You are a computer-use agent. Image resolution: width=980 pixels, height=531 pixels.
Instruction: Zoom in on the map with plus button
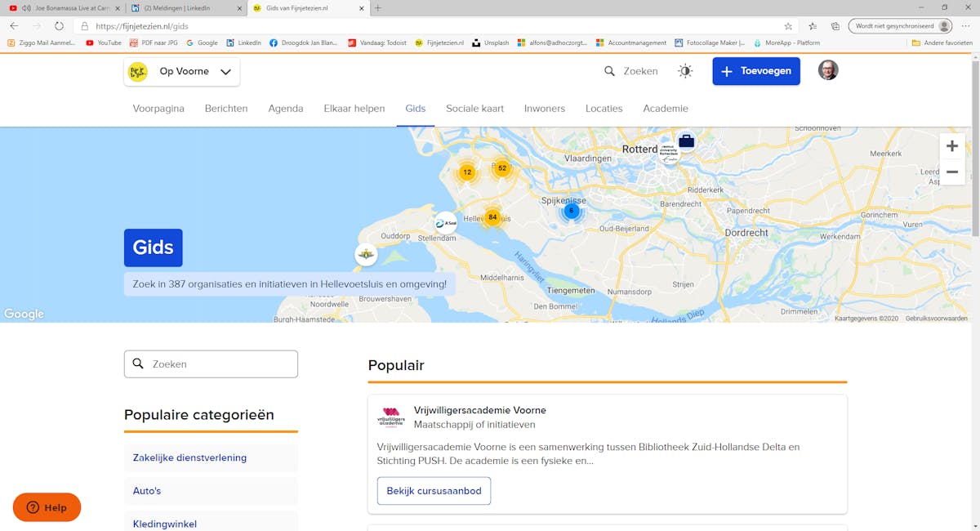[x=951, y=146]
